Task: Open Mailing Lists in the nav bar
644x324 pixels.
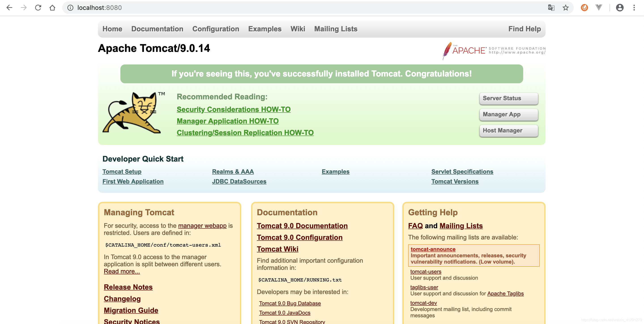Action: [x=336, y=29]
